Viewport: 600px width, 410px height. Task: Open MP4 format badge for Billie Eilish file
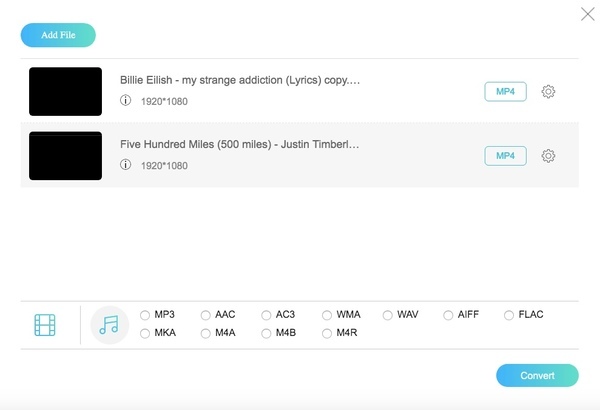tap(505, 92)
